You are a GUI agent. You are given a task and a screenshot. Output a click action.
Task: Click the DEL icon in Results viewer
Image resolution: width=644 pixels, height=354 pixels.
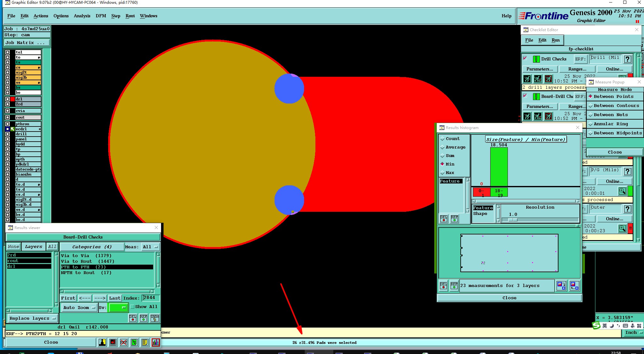[x=133, y=318]
